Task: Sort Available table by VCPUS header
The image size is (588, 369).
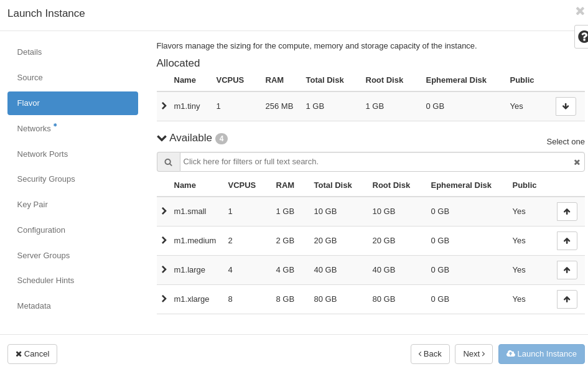Action: (242, 185)
